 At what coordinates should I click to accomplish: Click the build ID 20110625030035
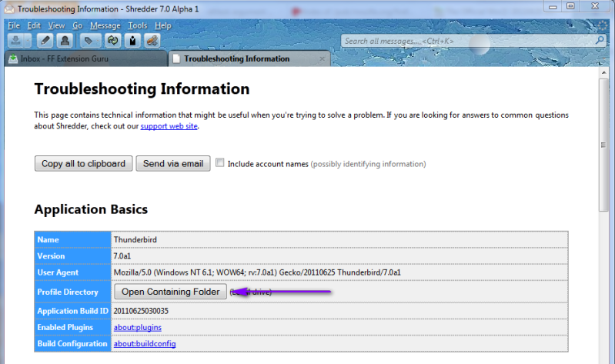coord(141,311)
